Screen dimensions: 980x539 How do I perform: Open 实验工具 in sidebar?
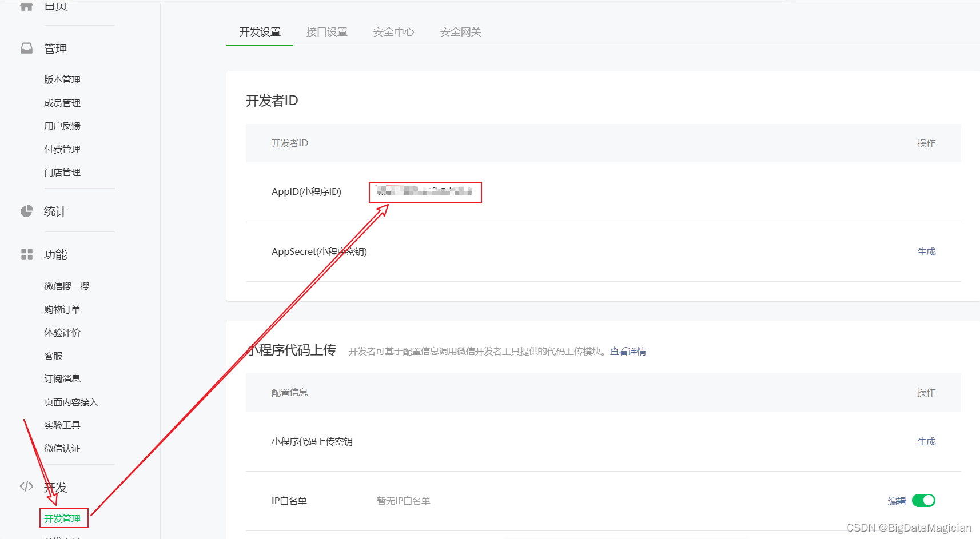[x=62, y=425]
